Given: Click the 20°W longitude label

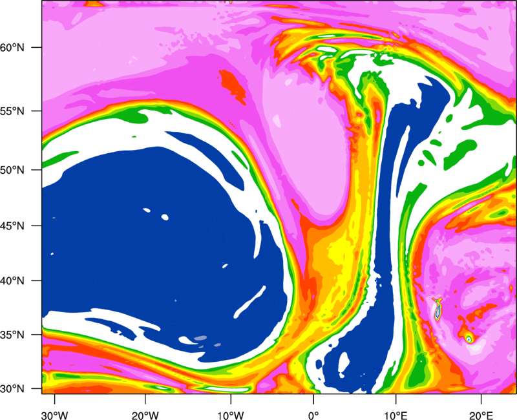Looking at the screenshot, I should 145,415.
